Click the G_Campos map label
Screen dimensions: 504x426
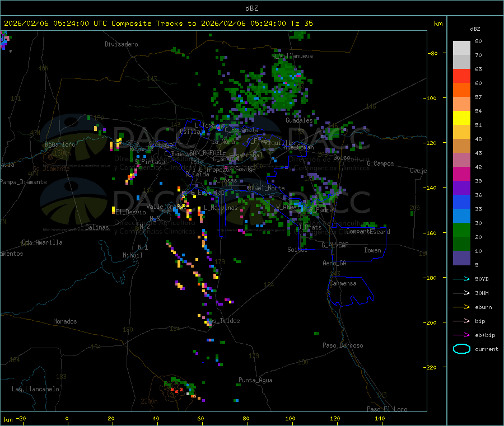tap(381, 163)
